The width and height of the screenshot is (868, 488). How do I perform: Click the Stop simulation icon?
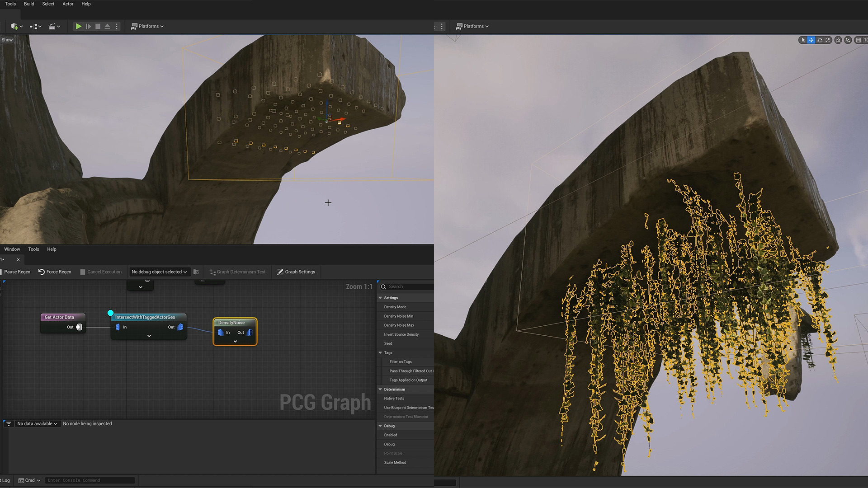coord(98,27)
